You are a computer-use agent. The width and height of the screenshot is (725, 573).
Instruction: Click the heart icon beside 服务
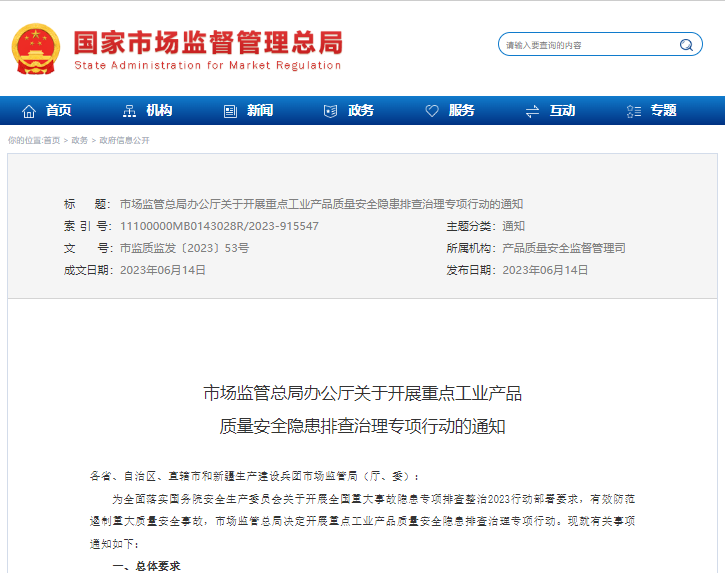tap(432, 111)
